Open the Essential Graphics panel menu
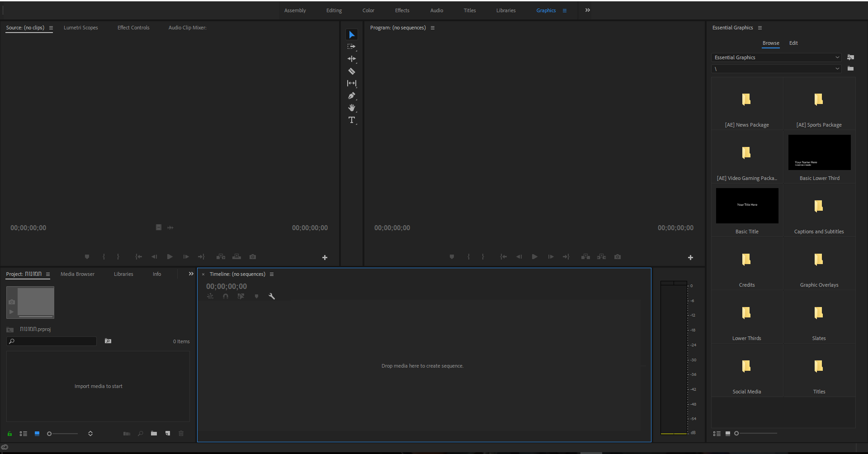The height and width of the screenshot is (454, 868). [x=760, y=28]
